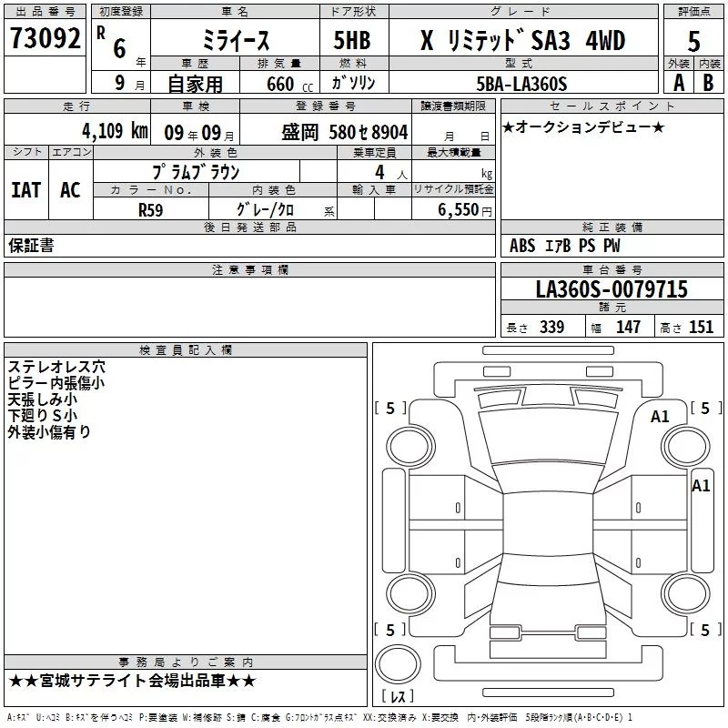Click the spare tire circle above レス
728x728 pixels.
pos(397,662)
